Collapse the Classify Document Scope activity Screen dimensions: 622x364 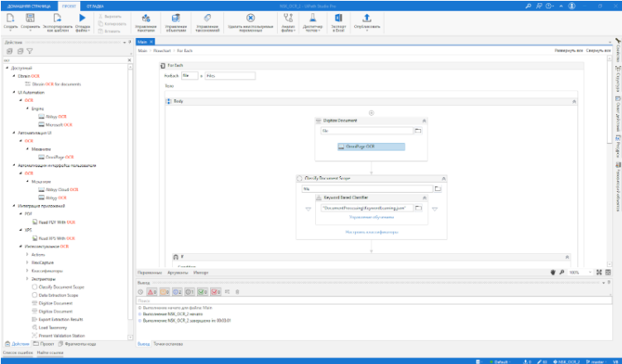pyautogui.click(x=443, y=179)
